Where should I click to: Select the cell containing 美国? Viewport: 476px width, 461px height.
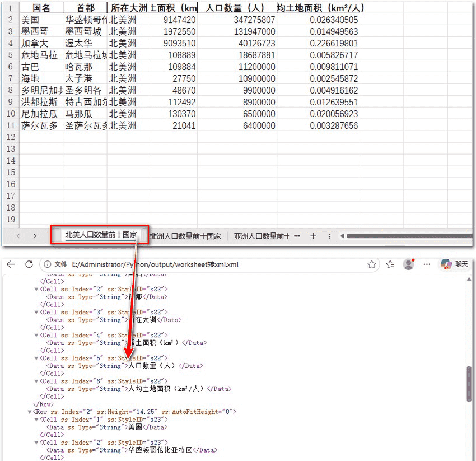[41, 20]
